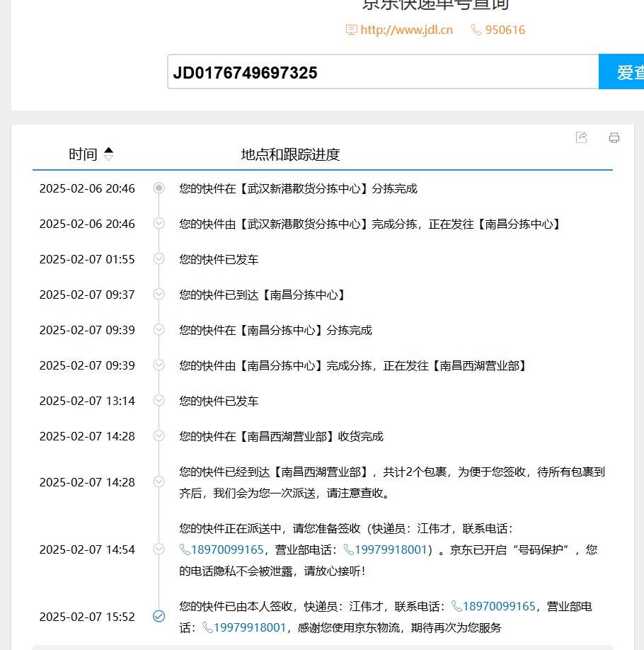
Task: Call courier number 18970099165 in 签收 row
Action: 499,607
